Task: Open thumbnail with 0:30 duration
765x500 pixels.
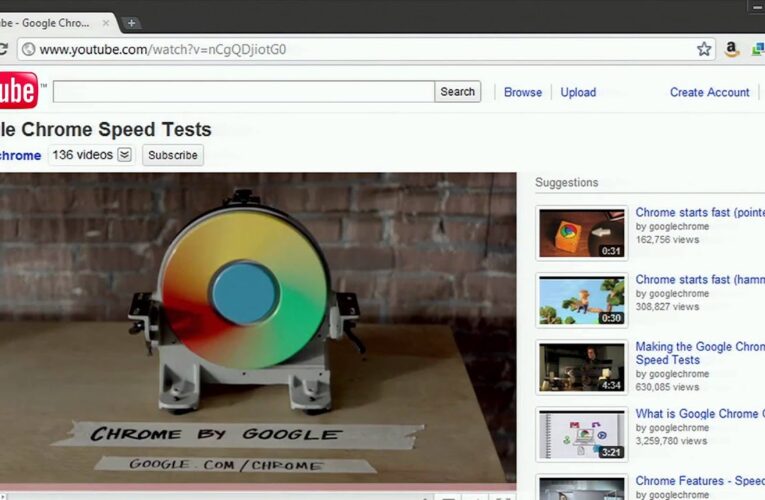Action: (x=582, y=300)
